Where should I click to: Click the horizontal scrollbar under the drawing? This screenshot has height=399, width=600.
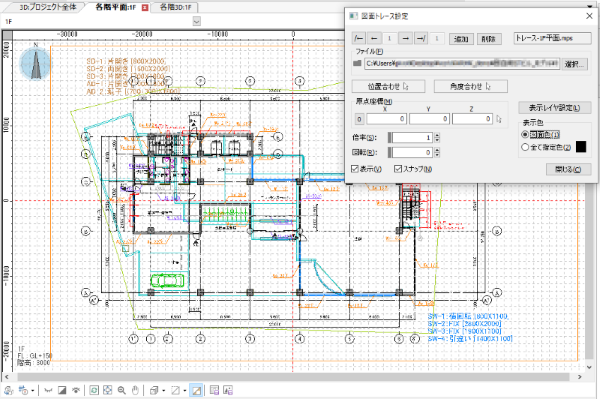click(x=293, y=377)
